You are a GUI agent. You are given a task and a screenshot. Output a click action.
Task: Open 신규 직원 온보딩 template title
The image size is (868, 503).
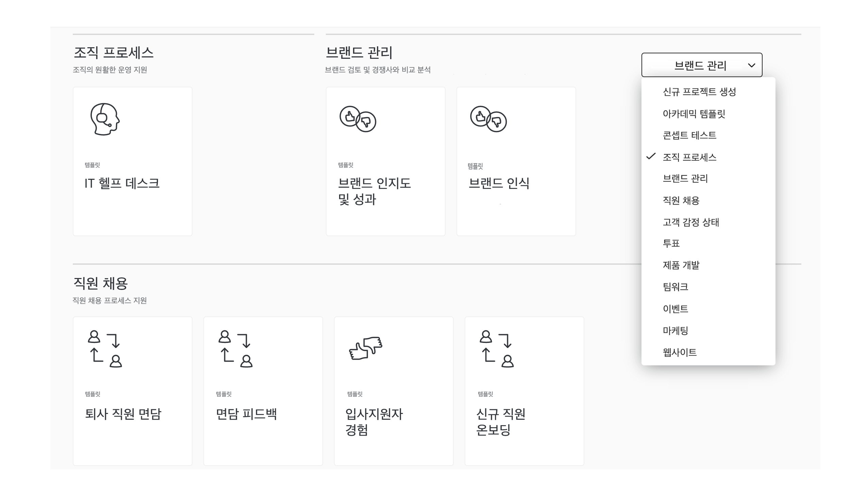[x=500, y=422]
